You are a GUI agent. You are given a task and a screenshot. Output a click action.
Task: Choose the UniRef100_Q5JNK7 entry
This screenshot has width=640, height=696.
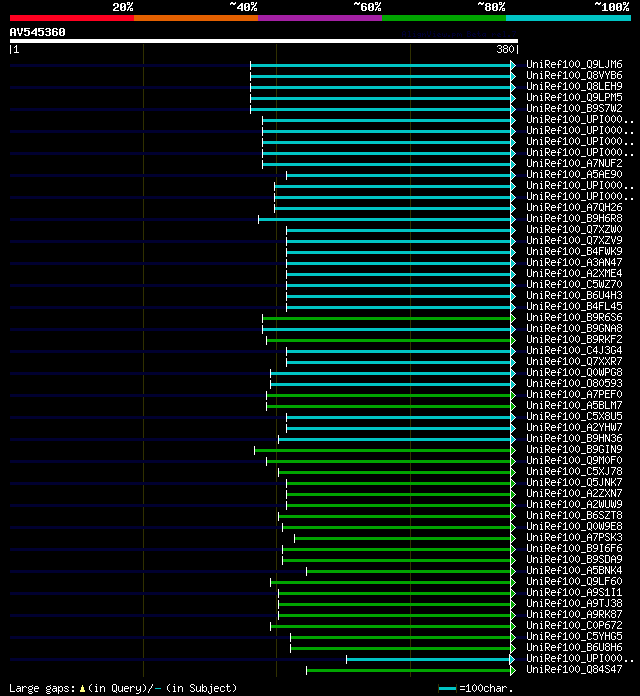pyautogui.click(x=574, y=482)
